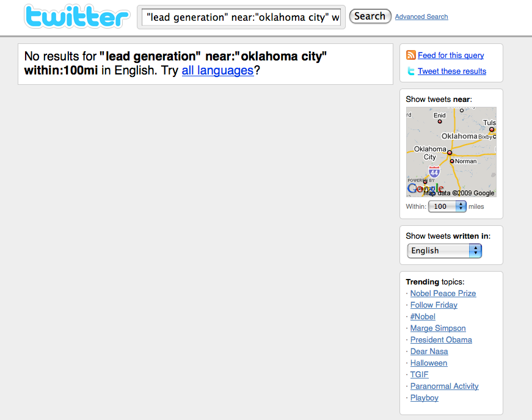Click the Norman city marker on map
Screen dimensions: 532x420
point(452,161)
